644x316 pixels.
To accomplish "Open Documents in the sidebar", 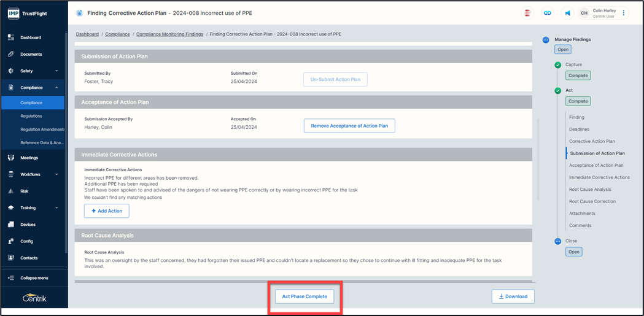I will click(x=31, y=54).
